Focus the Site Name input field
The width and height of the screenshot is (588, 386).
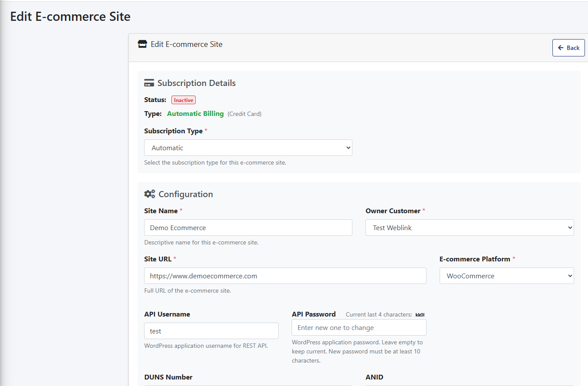[x=248, y=228]
